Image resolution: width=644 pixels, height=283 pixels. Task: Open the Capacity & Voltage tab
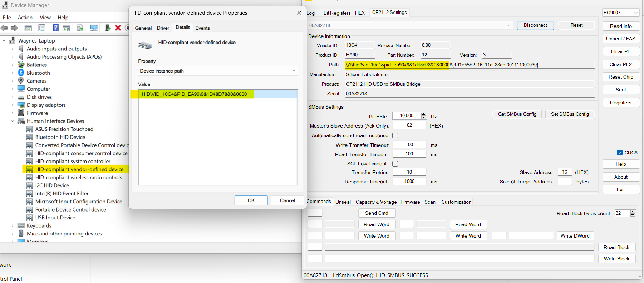[376, 202]
